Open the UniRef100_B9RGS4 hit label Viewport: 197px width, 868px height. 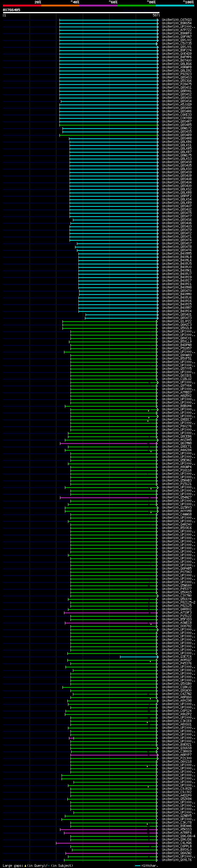click(177, 23)
